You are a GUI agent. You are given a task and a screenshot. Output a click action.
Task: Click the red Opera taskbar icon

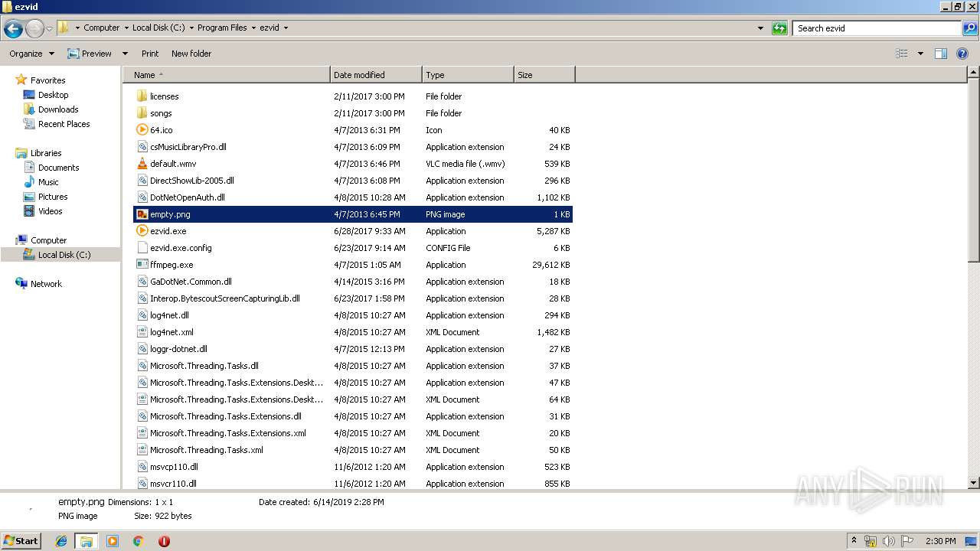click(x=164, y=541)
